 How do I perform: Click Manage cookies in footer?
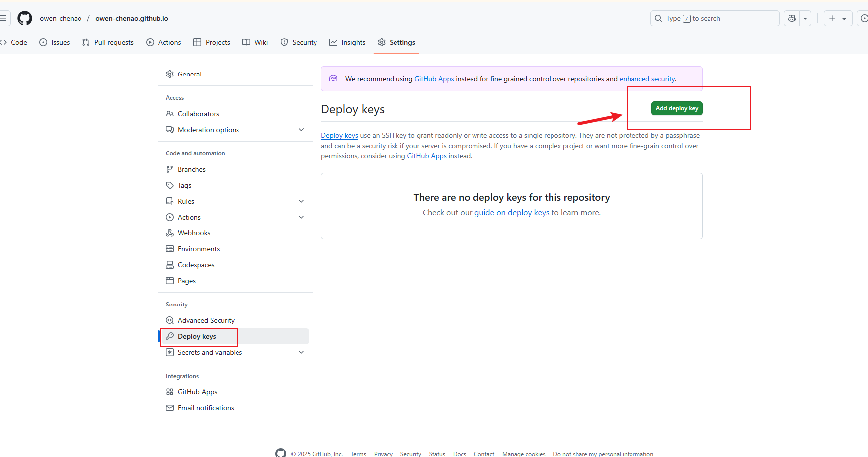point(524,454)
